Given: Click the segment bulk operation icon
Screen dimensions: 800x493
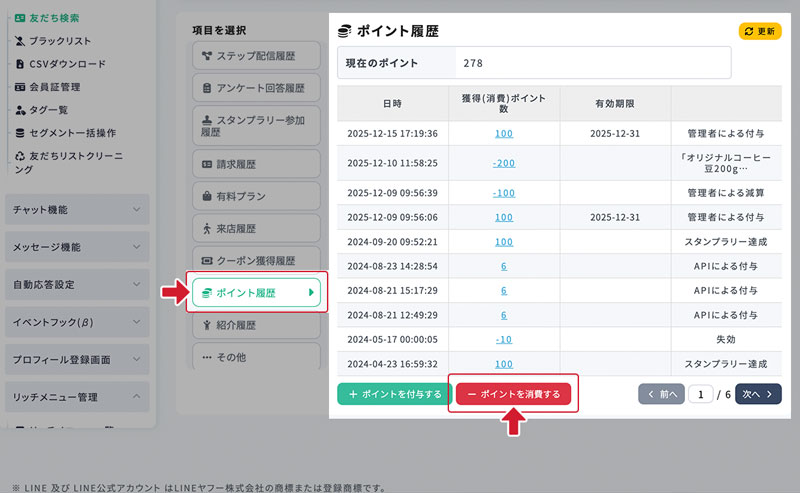Looking at the screenshot, I should point(21,133).
